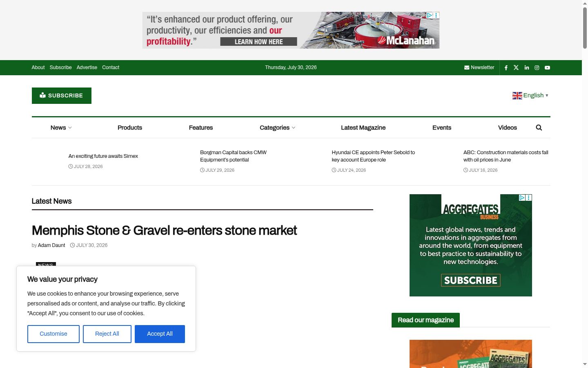Open ad options menu on McLanahan banner
This screenshot has width=588, height=368.
437,15
